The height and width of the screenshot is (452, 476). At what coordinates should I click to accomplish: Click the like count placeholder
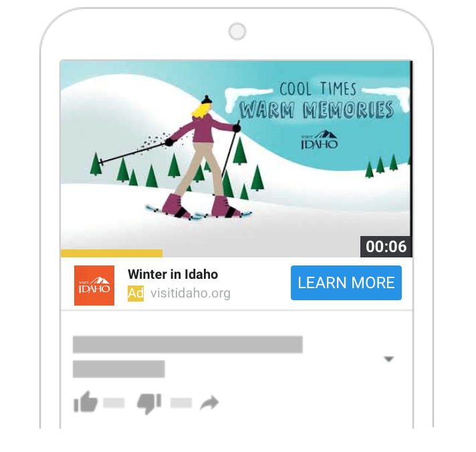(x=114, y=403)
